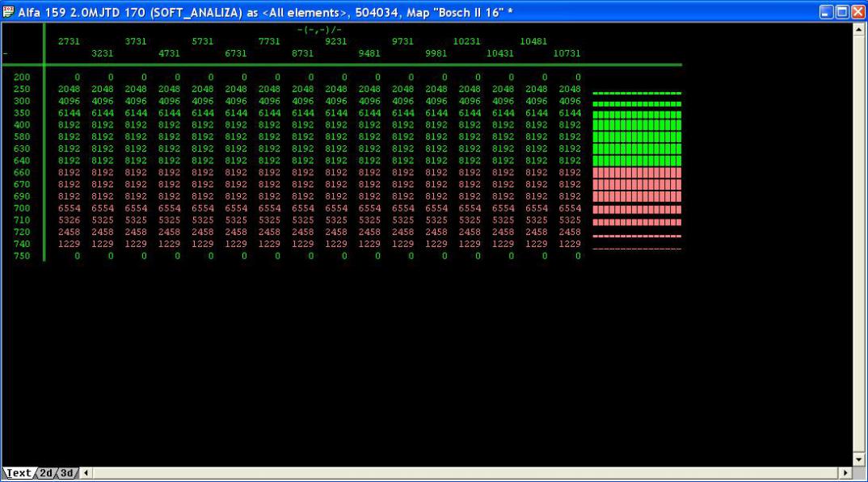868x482 pixels.
Task: Select the 2048 cell under column 2731
Action: (70, 89)
